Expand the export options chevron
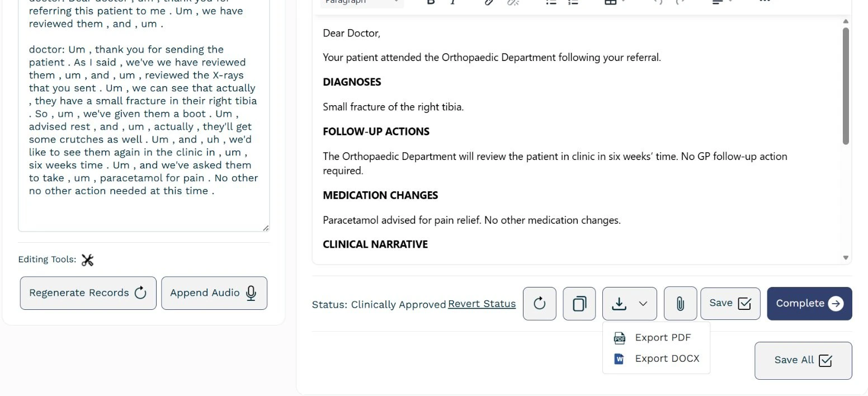The image size is (868, 396). (x=642, y=303)
